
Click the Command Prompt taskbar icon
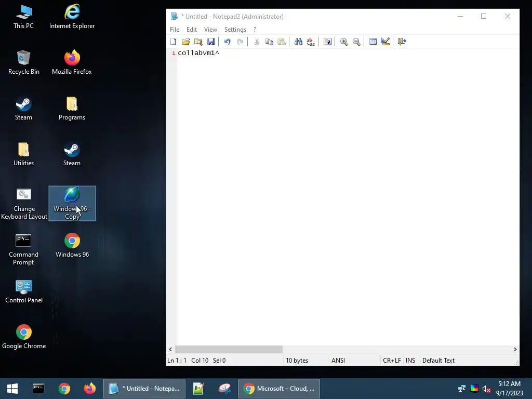click(x=38, y=389)
